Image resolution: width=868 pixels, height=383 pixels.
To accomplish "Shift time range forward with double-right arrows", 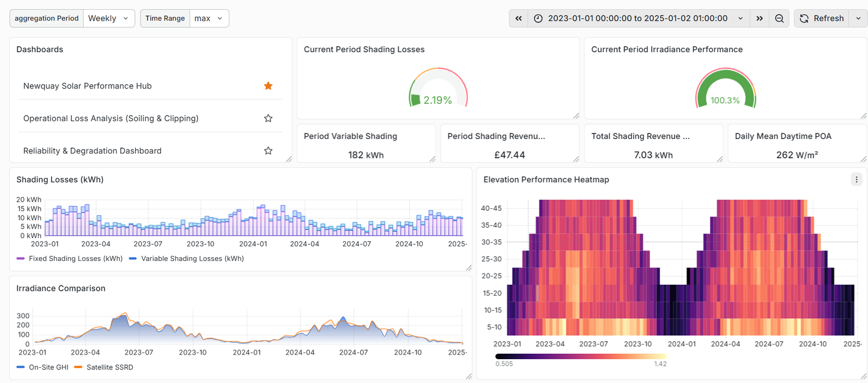I will tap(759, 18).
